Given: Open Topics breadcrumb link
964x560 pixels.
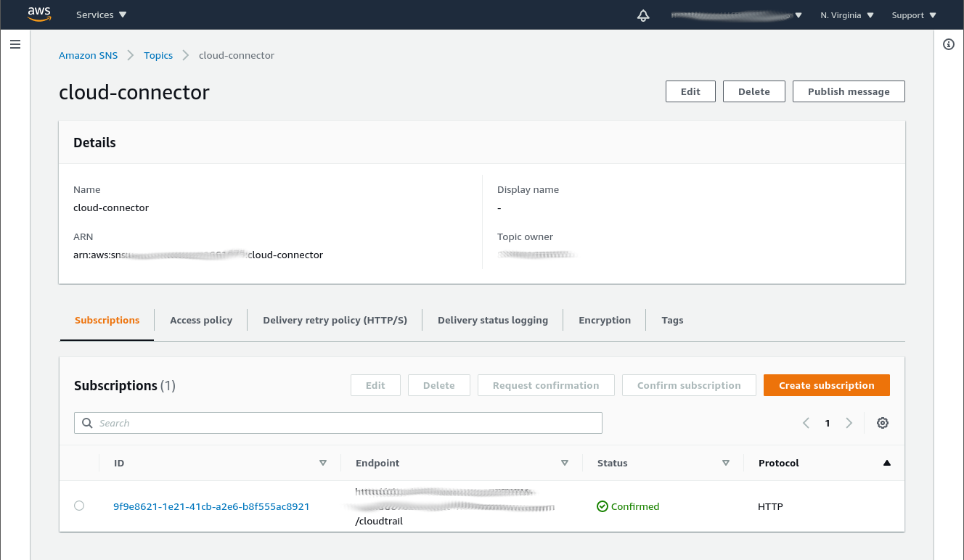Looking at the screenshot, I should [x=158, y=55].
